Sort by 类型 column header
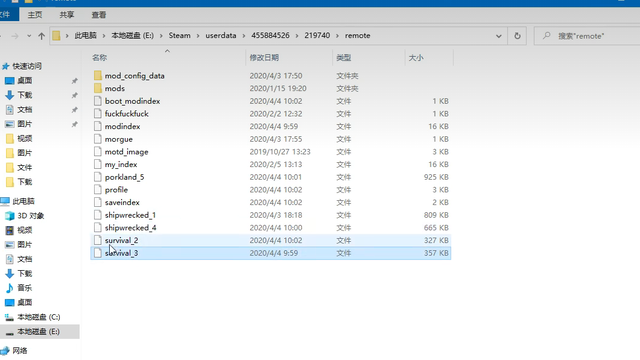 [344, 58]
